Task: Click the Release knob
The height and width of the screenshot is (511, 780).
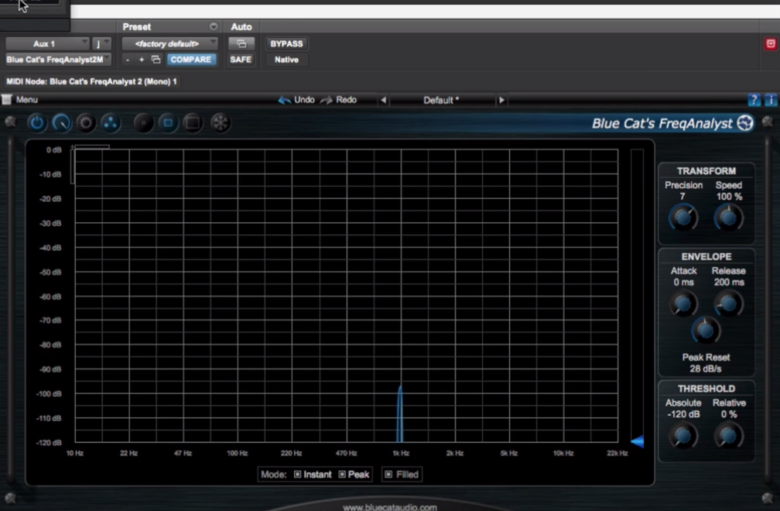Action: point(729,304)
